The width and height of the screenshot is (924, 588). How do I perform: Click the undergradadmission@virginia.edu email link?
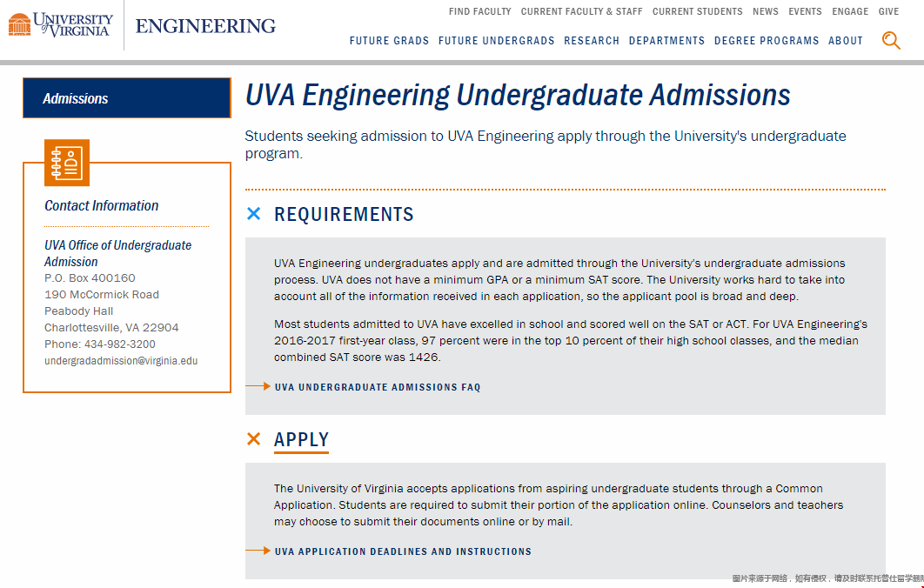(x=121, y=361)
